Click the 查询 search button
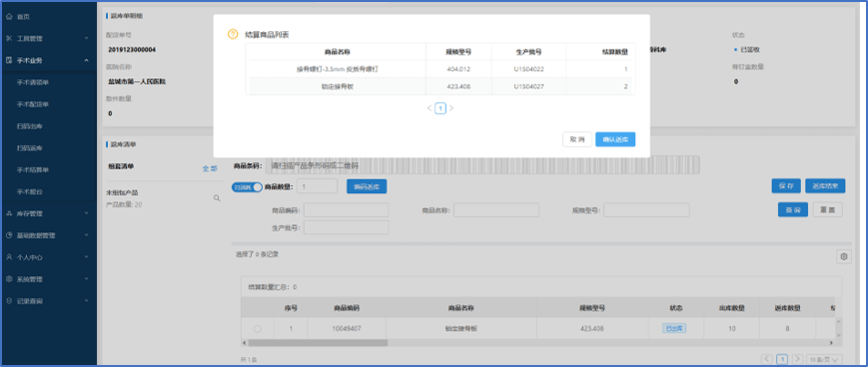The width and height of the screenshot is (868, 367). point(793,210)
